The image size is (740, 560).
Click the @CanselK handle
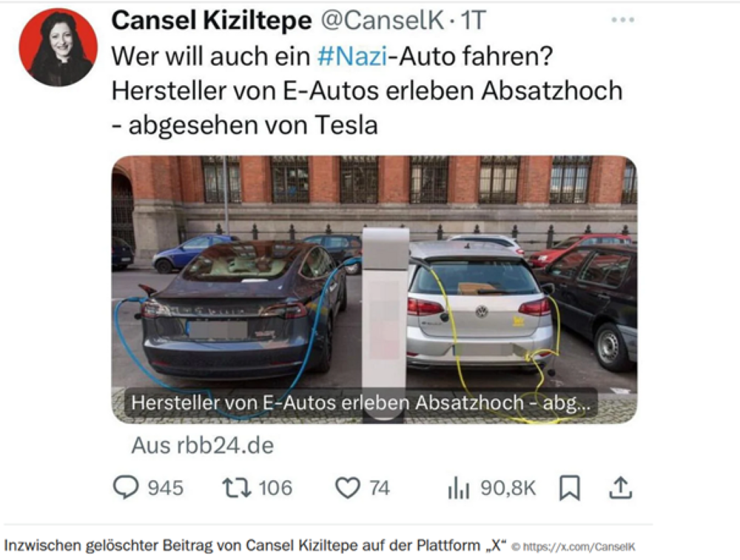coord(383,20)
